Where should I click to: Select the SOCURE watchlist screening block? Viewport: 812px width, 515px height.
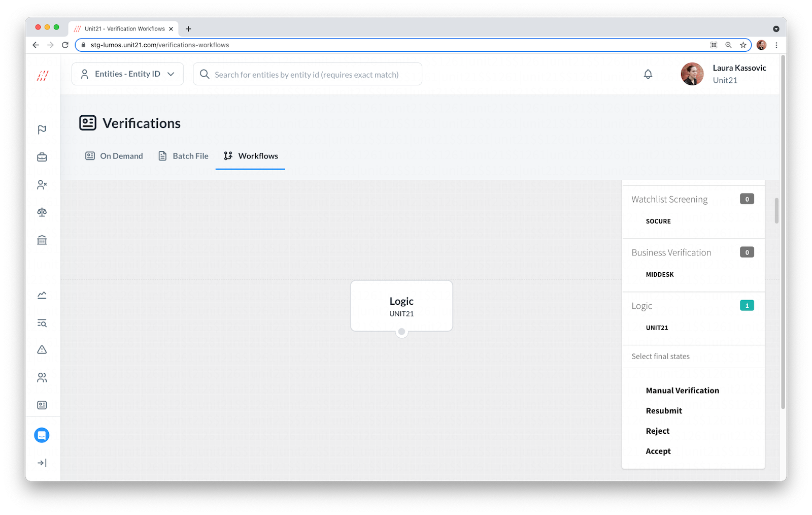658,221
